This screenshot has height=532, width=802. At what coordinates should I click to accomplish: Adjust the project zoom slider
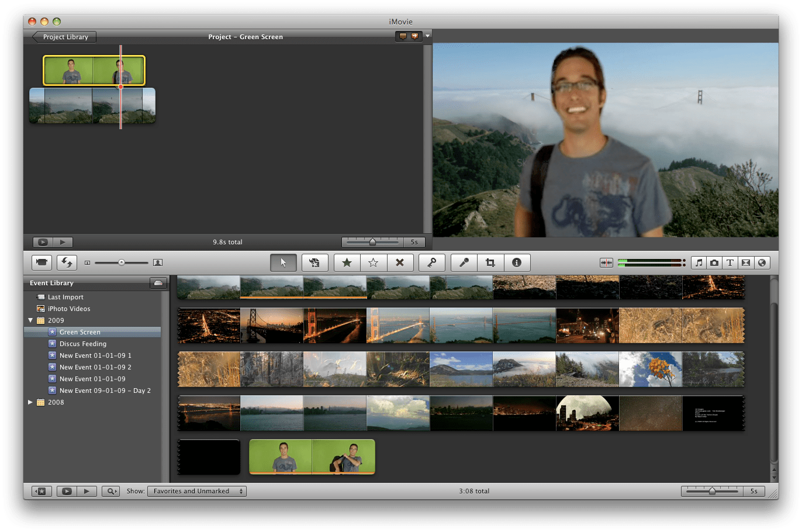point(372,241)
